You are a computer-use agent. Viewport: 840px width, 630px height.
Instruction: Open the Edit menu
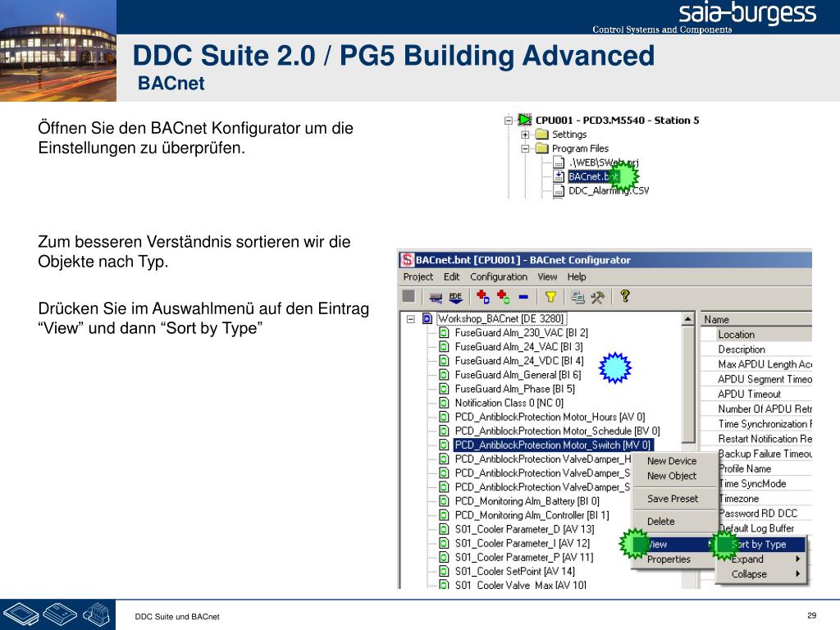pyautogui.click(x=451, y=277)
